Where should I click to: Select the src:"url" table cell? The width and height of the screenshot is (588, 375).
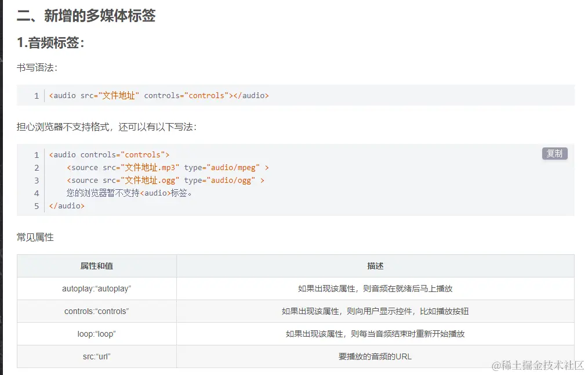coord(97,356)
